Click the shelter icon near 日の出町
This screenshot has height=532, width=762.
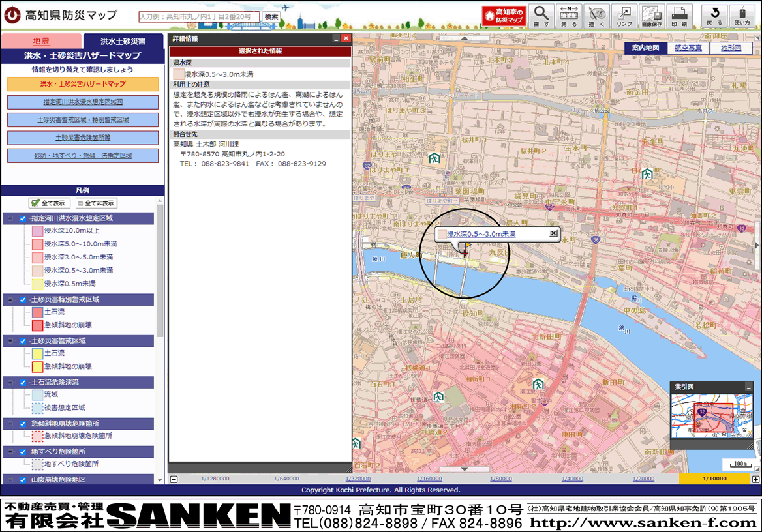(x=647, y=173)
